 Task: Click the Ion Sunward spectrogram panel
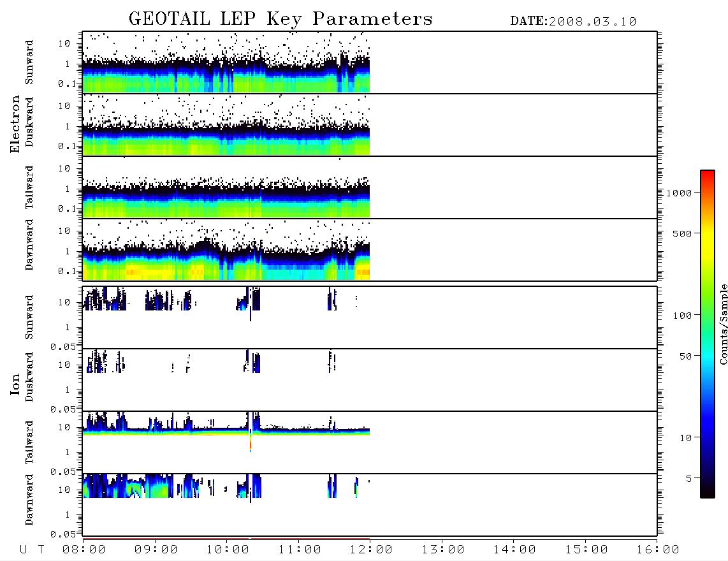coord(370,317)
